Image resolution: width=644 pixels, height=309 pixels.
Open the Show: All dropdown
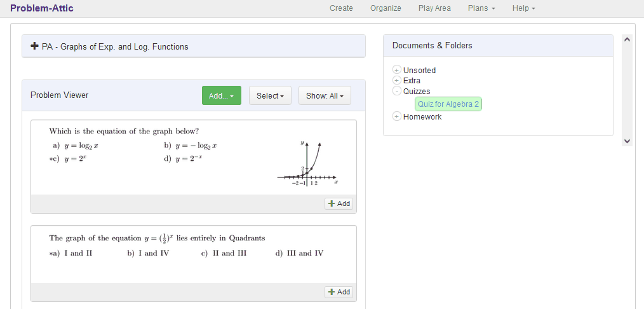click(324, 95)
